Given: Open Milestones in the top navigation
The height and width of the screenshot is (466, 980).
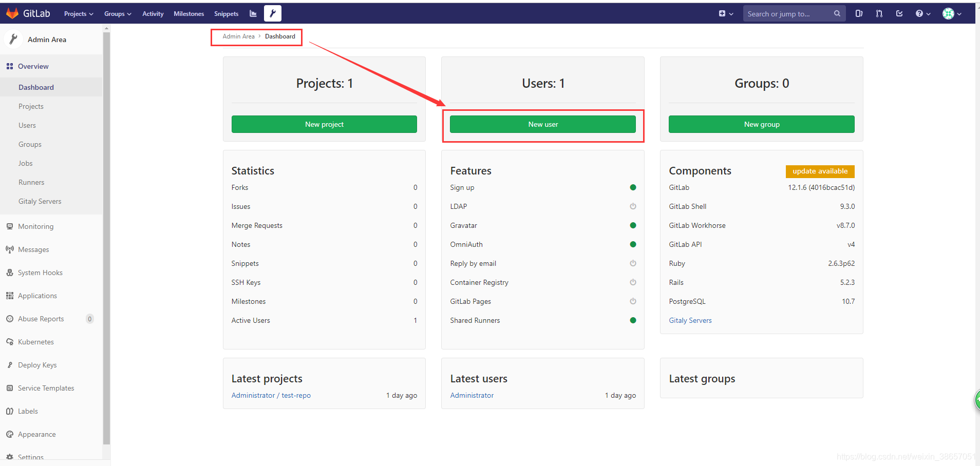Looking at the screenshot, I should point(189,14).
